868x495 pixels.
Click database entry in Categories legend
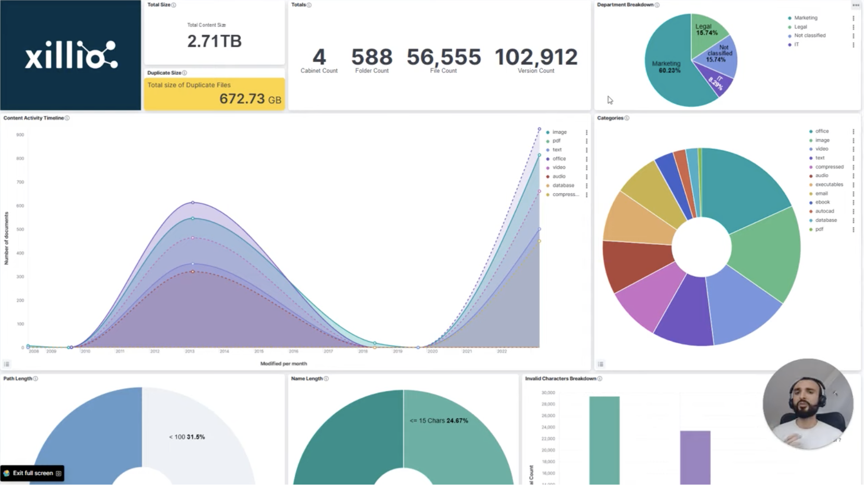coord(826,220)
